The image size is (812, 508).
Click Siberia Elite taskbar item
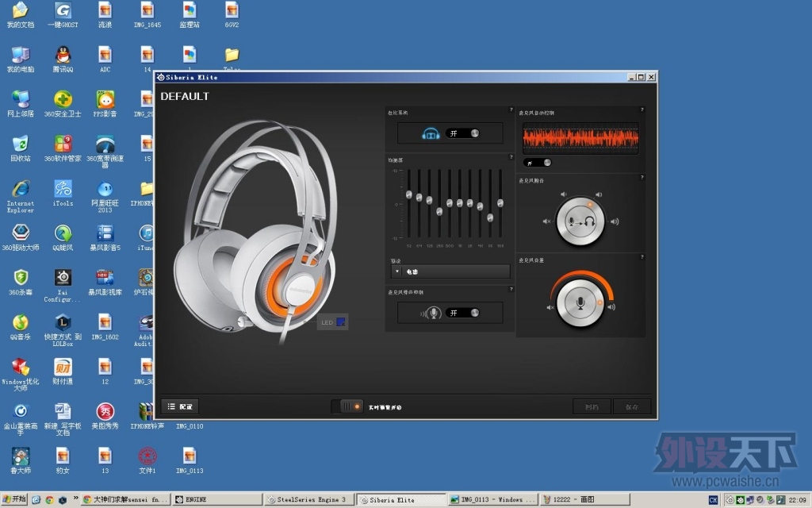pyautogui.click(x=400, y=500)
